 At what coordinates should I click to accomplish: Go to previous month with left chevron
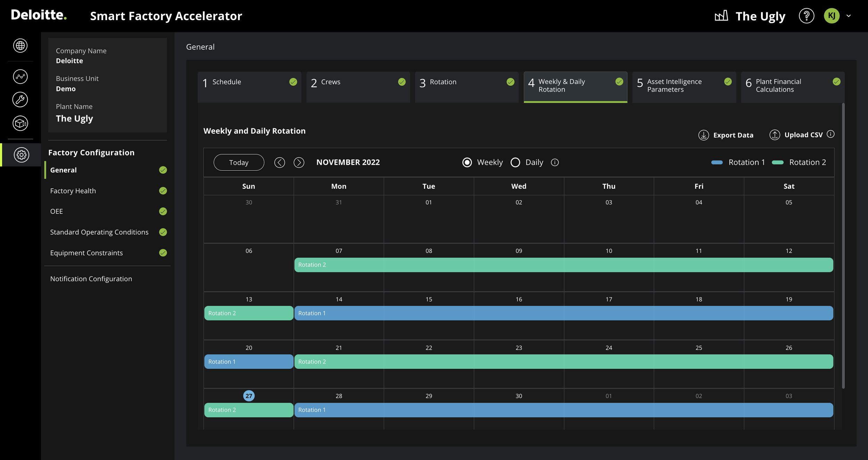pos(279,162)
